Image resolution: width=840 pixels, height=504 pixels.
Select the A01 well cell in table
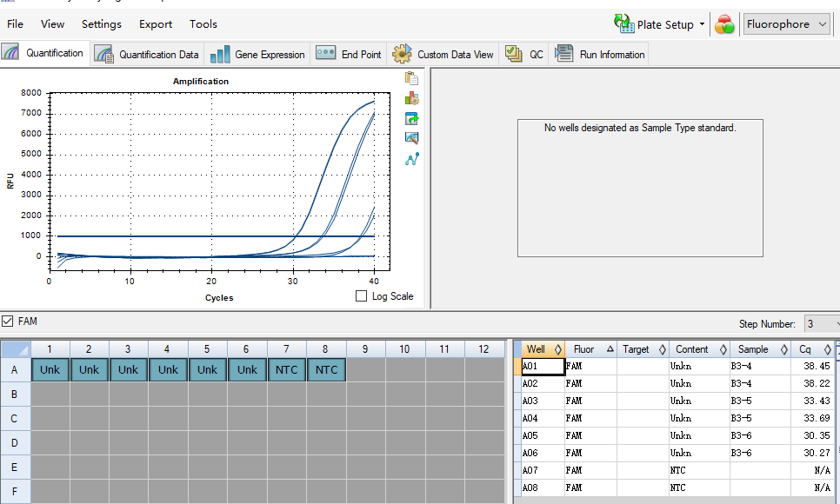[x=543, y=367]
